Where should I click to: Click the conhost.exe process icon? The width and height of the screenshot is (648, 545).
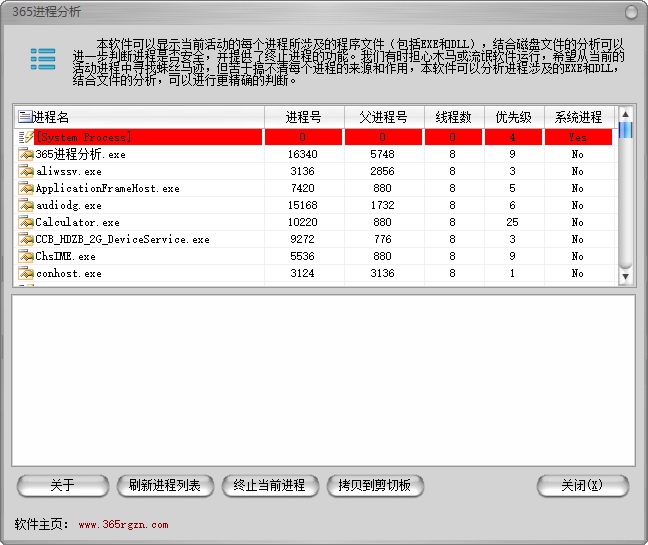(26, 273)
